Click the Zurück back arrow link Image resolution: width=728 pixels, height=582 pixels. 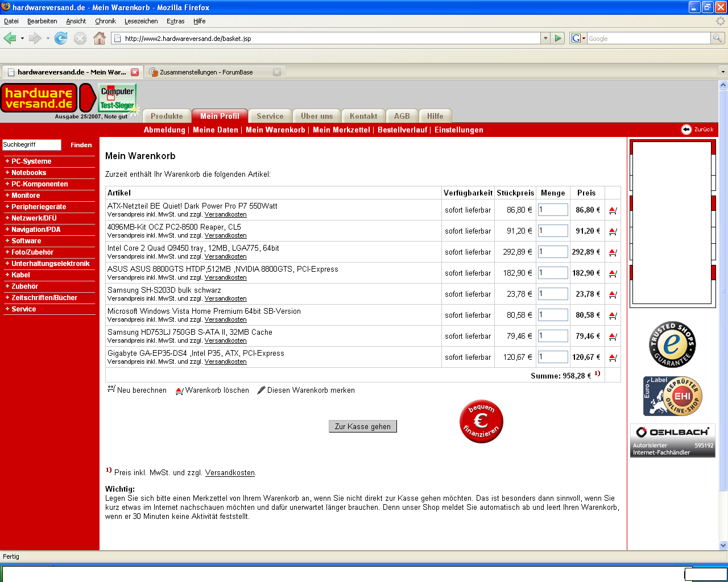pos(697,129)
